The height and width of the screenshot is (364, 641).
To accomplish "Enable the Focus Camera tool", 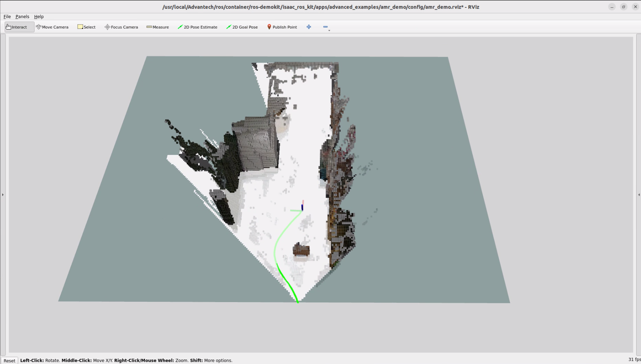I will coord(121,27).
